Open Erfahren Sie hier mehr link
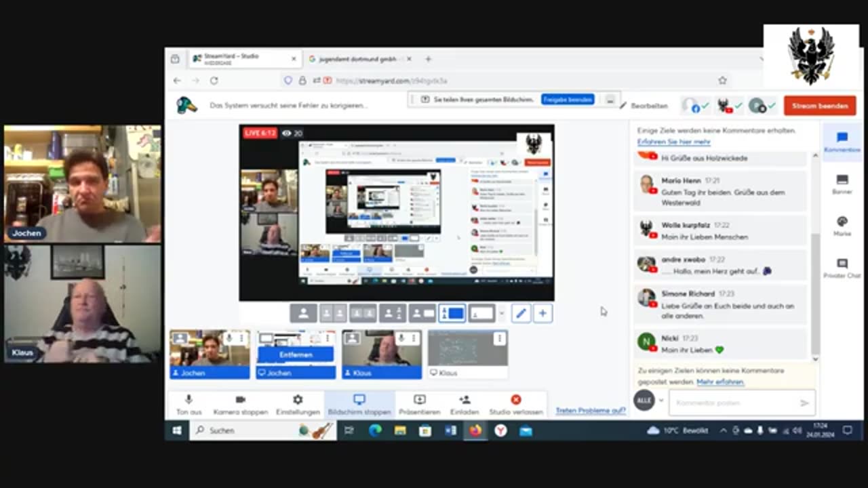The image size is (868, 488). (673, 142)
